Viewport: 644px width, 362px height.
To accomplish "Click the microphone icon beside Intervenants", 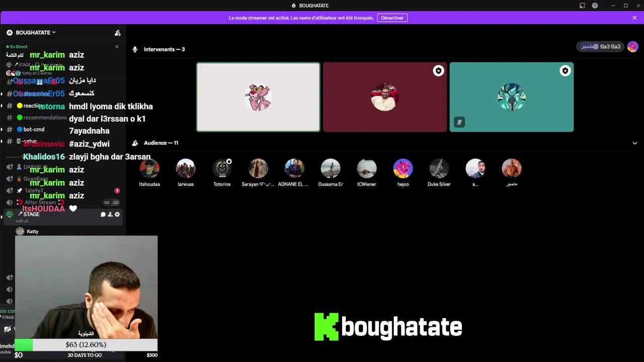I will tap(135, 49).
